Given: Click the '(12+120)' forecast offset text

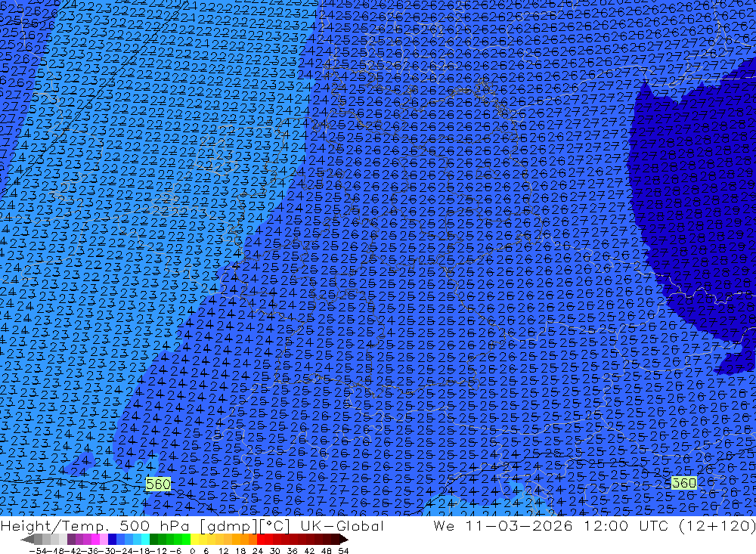Looking at the screenshot, I should pyautogui.click(x=717, y=525).
